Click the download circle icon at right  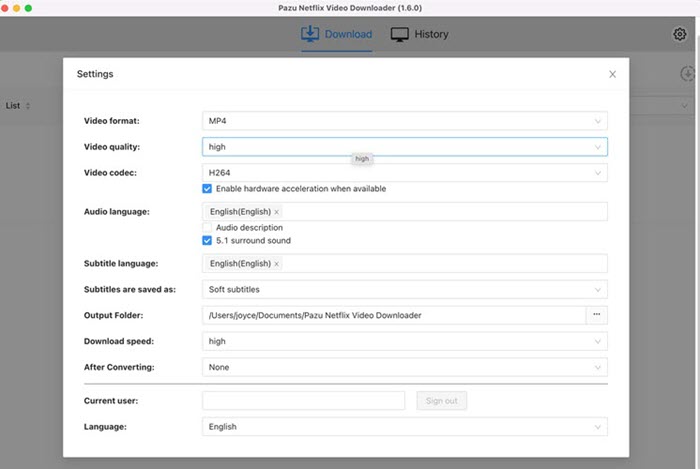pyautogui.click(x=687, y=74)
